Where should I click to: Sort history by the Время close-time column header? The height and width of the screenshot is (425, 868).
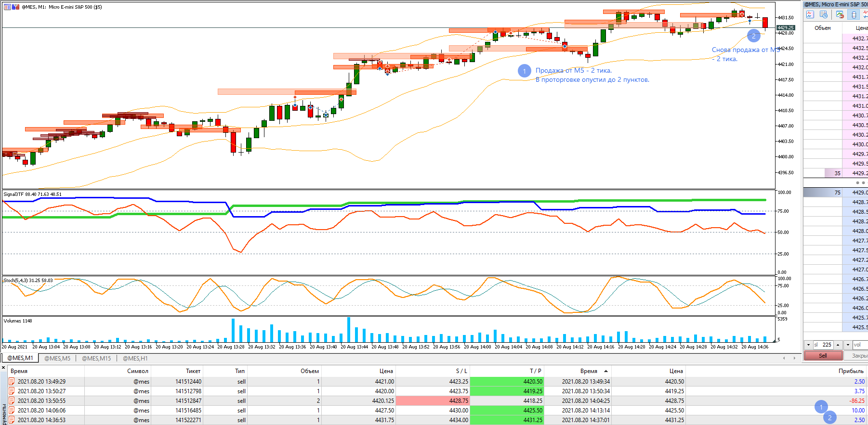coord(589,371)
